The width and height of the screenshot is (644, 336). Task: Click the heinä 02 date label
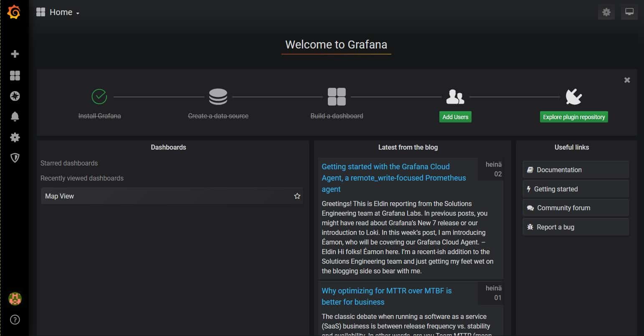point(494,169)
